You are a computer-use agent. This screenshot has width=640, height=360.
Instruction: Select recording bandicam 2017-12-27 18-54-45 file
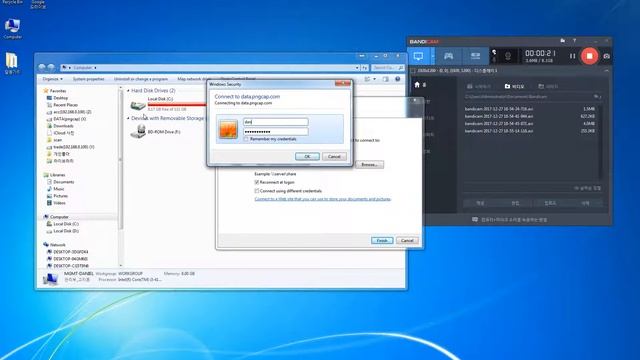point(530,124)
